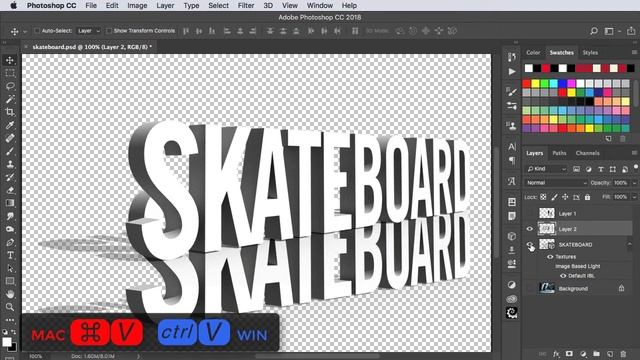Open the 3D panel cube icon

[x=511, y=236]
